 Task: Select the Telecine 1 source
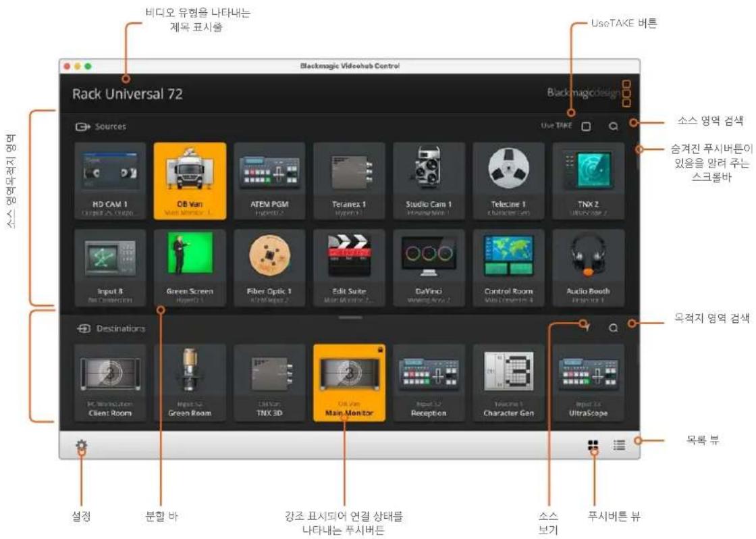pyautogui.click(x=509, y=181)
